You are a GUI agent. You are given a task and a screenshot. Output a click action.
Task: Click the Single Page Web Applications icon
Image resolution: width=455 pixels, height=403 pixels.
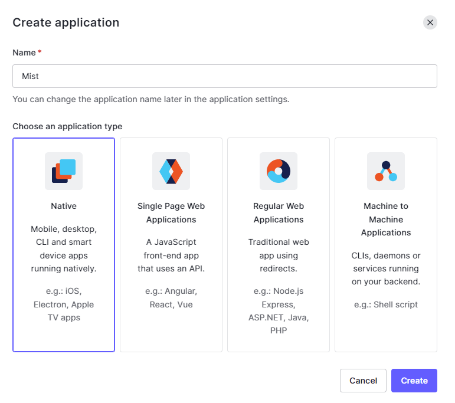point(171,171)
